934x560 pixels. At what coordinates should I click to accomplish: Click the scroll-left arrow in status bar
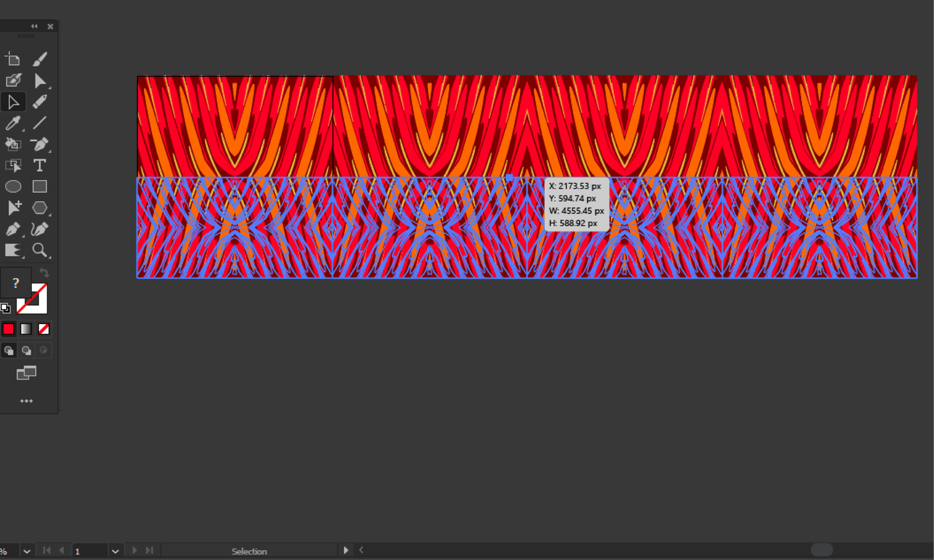(x=361, y=550)
